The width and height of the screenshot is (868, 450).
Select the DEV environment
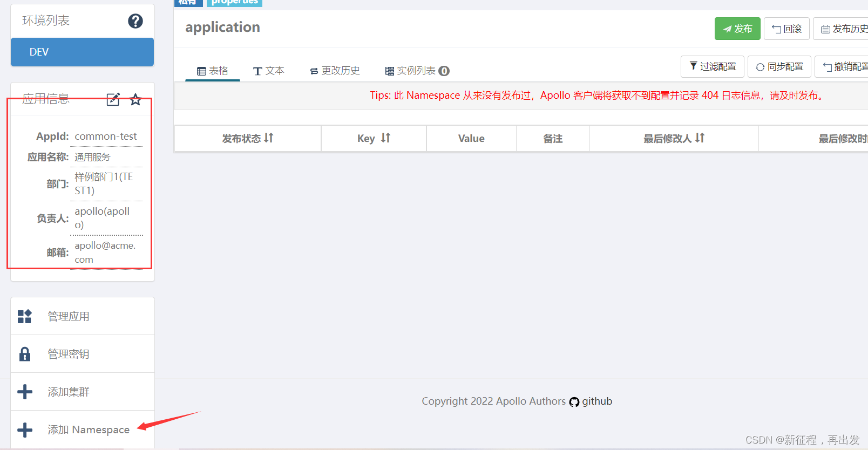[82, 52]
